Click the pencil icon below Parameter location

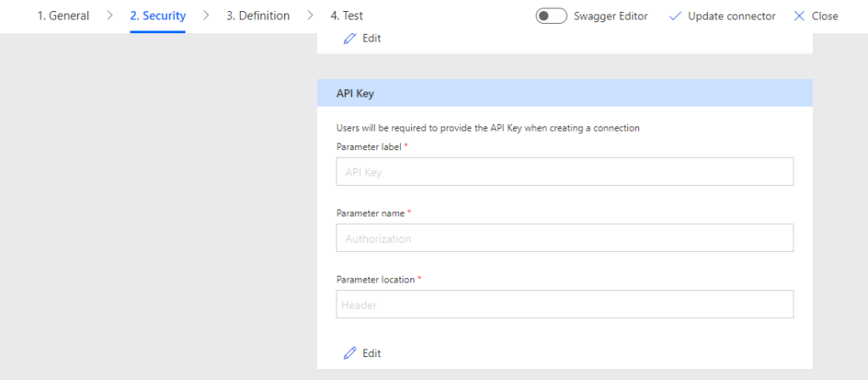(349, 353)
